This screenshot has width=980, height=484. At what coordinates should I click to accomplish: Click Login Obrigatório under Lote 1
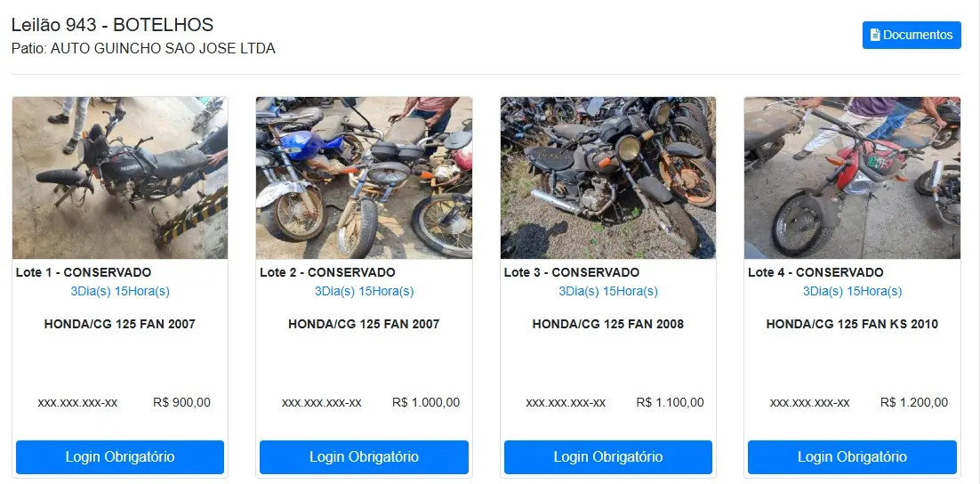(x=120, y=457)
